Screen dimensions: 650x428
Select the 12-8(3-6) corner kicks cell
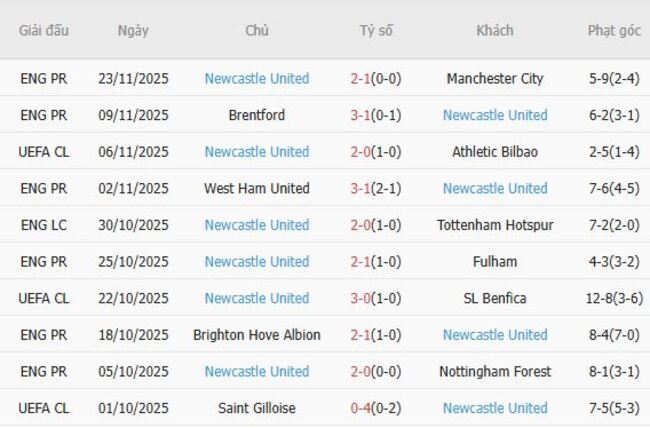click(x=614, y=298)
